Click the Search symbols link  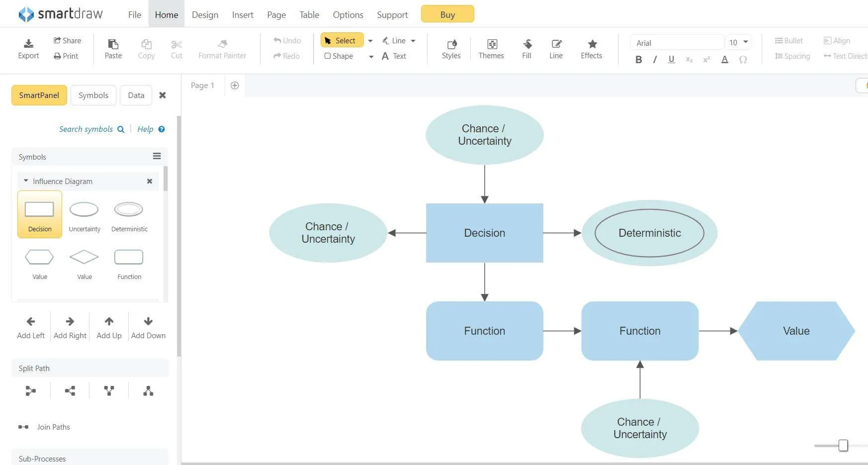pos(91,129)
